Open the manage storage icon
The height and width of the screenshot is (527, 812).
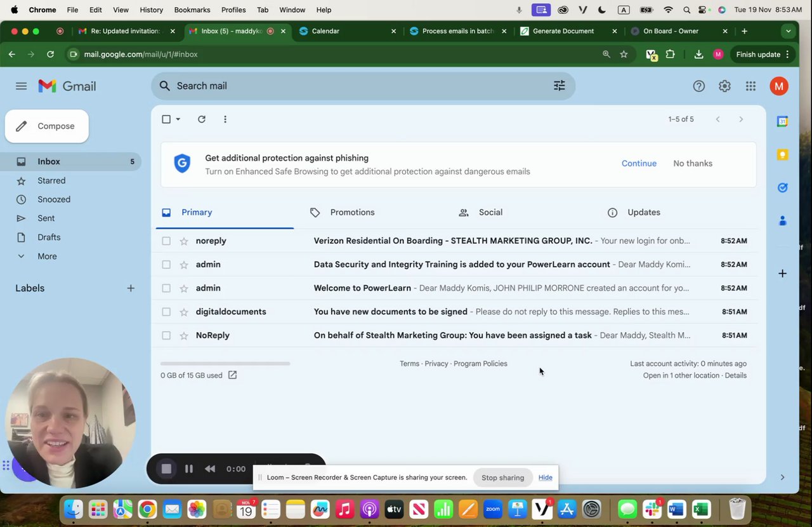tap(232, 375)
